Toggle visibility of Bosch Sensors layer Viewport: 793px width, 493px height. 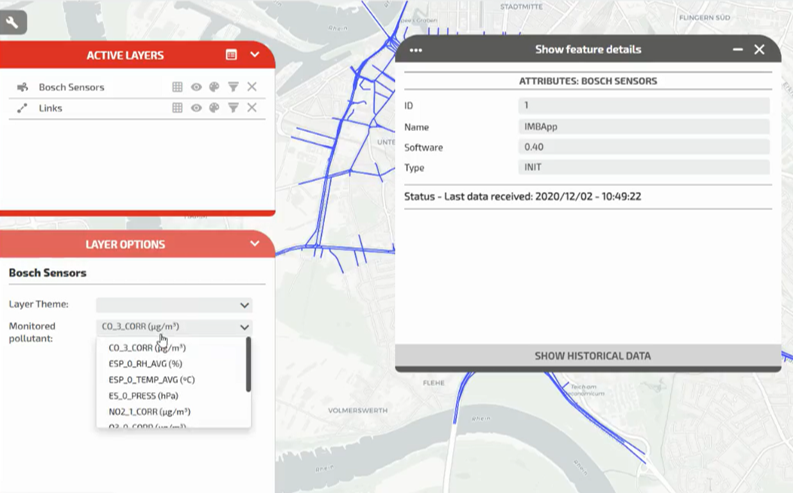point(196,87)
